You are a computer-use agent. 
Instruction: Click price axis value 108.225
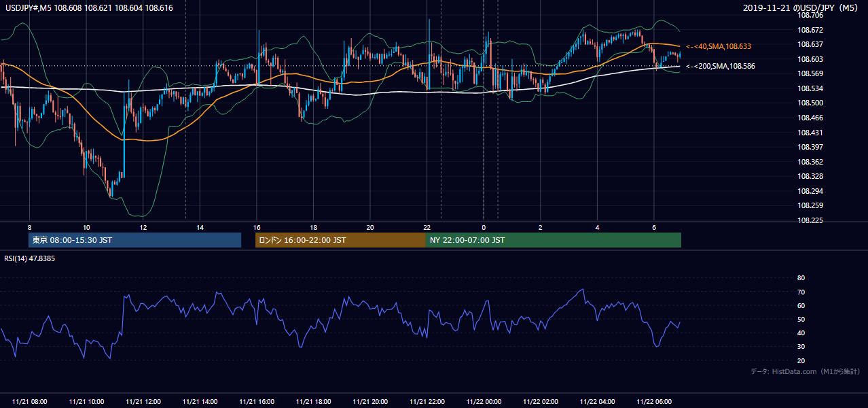click(x=810, y=220)
